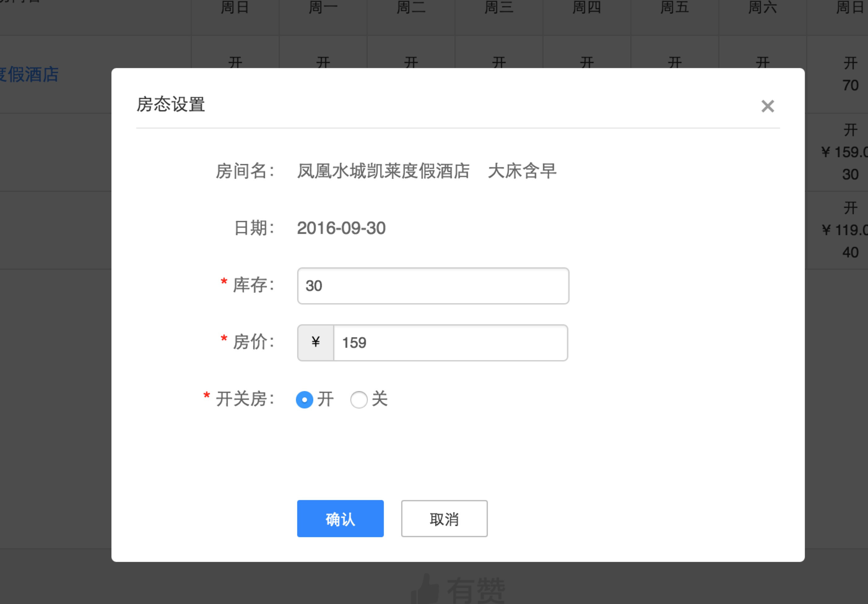
Task: Click the 度假酒店 link in background table
Action: tap(29, 75)
